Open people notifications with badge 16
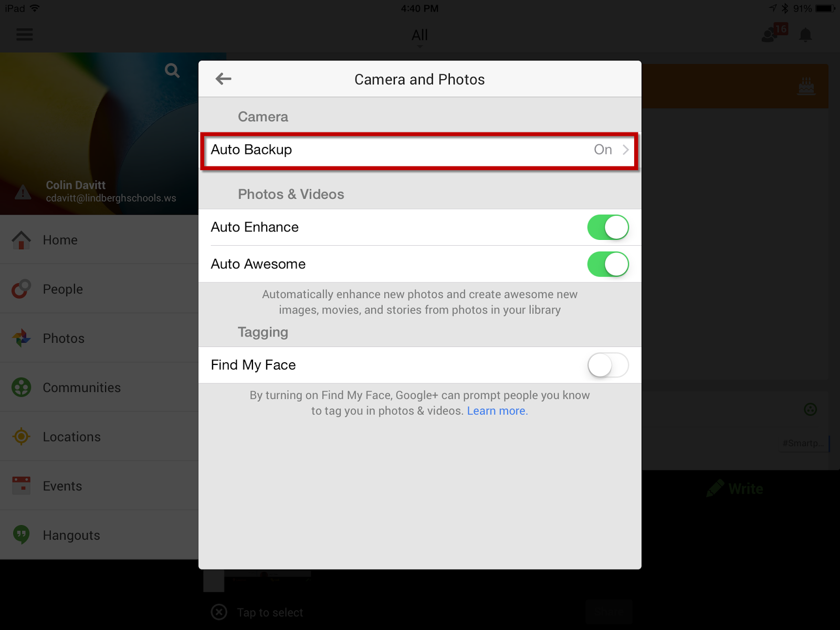Image resolution: width=840 pixels, height=630 pixels. [774, 33]
